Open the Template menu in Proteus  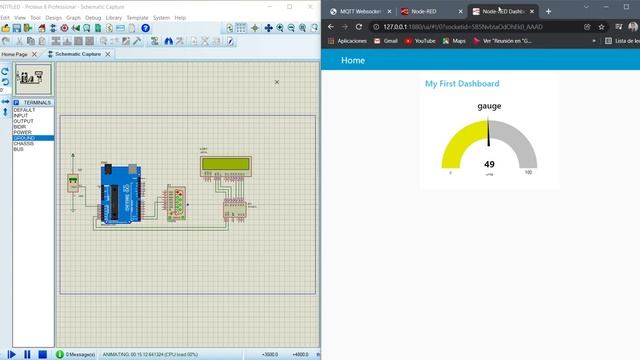138,18
